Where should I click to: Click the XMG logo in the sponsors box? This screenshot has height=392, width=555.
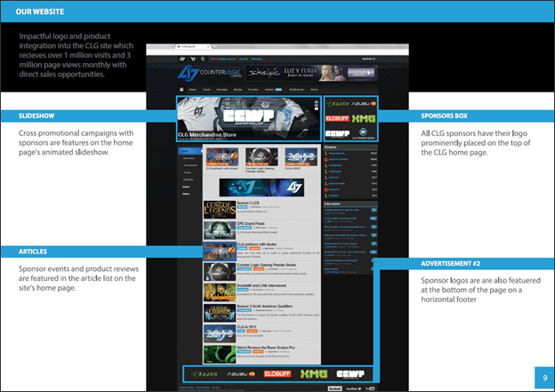click(364, 118)
